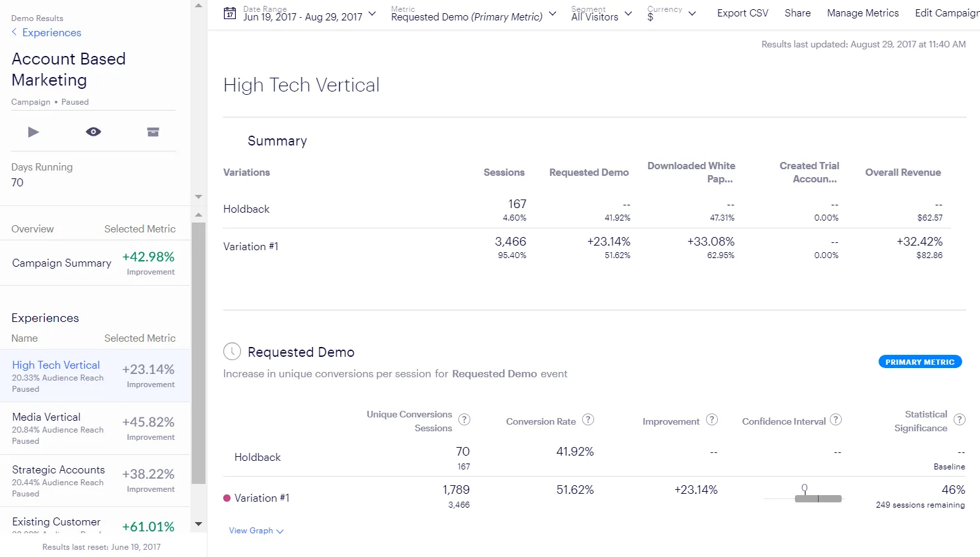Click the clock icon beside Requested Demo heading
The width and height of the screenshot is (980, 557).
232,352
